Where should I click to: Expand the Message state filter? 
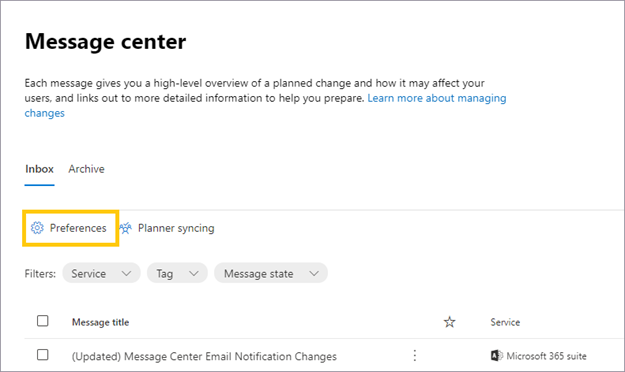point(271,273)
